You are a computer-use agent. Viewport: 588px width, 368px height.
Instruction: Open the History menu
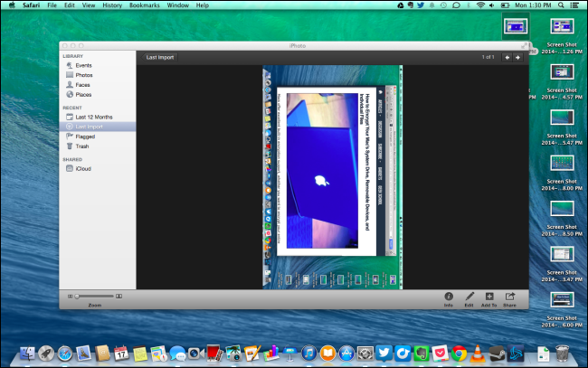[x=112, y=5]
